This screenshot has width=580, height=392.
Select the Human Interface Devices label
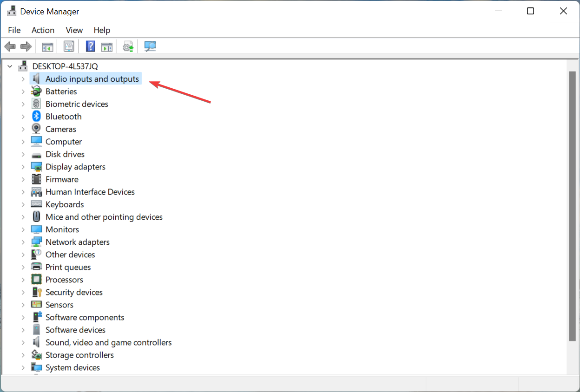pyautogui.click(x=90, y=192)
